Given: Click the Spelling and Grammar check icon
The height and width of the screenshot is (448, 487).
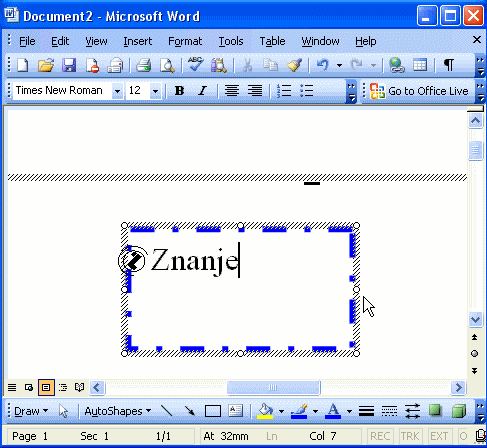Looking at the screenshot, I should point(195,64).
